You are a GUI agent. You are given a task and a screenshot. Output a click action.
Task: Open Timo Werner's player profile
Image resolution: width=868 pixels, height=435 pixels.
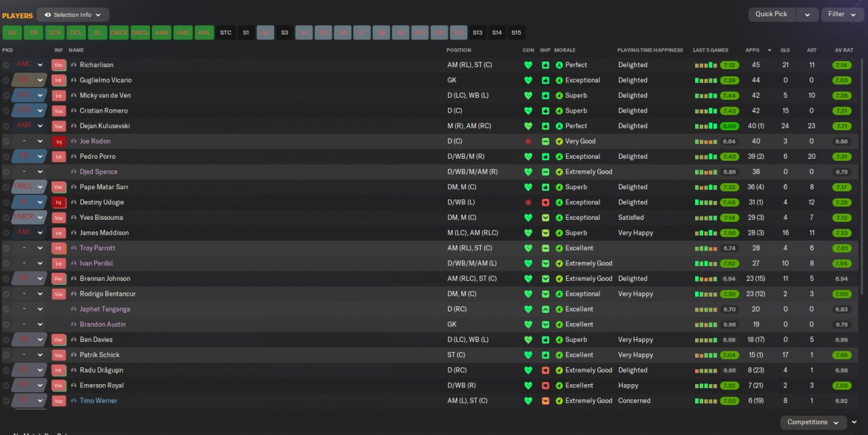[x=98, y=401]
